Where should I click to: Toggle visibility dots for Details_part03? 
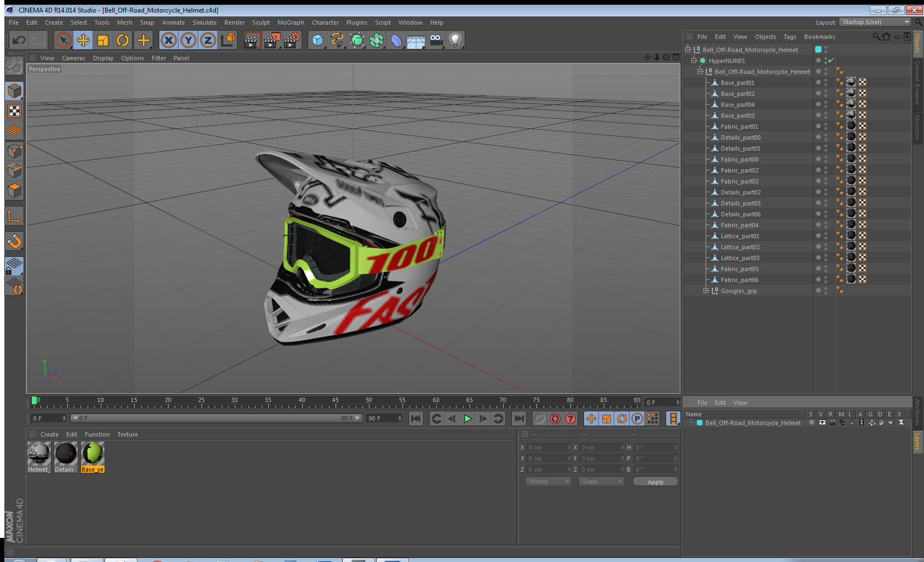[826, 203]
